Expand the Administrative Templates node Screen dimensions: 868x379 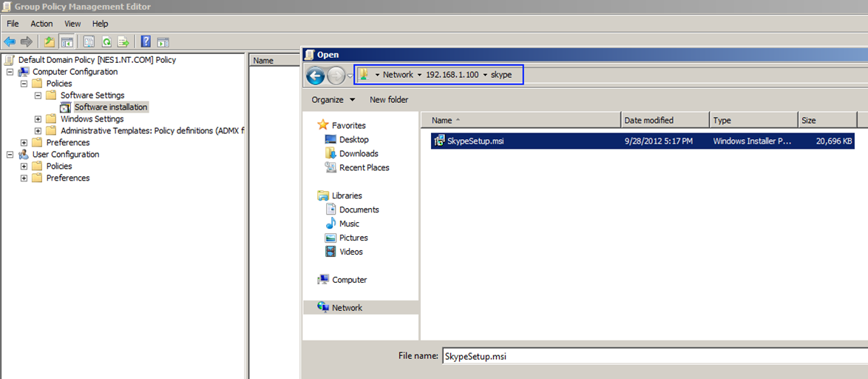[38, 131]
